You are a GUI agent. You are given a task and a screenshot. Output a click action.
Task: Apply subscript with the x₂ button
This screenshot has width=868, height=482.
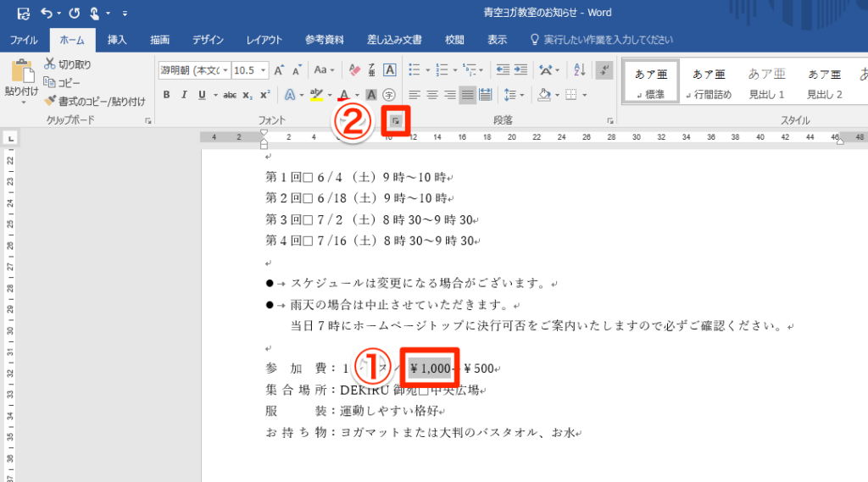(248, 95)
